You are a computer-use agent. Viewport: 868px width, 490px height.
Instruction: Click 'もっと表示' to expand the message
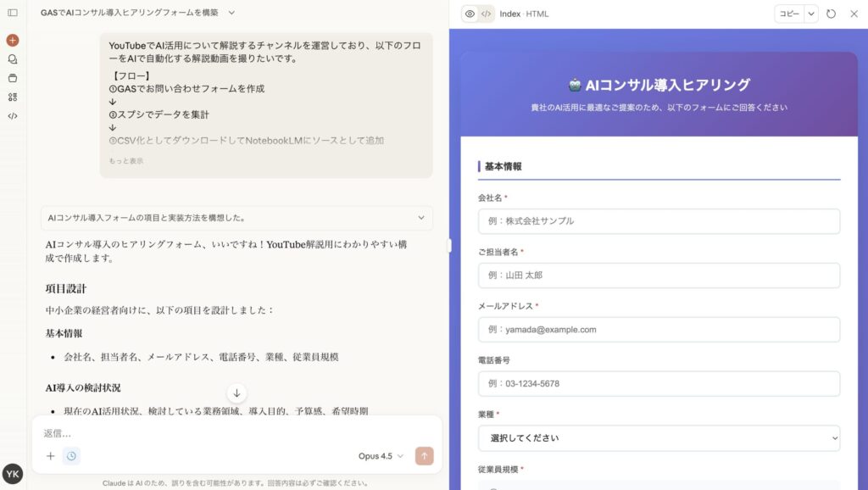[125, 161]
